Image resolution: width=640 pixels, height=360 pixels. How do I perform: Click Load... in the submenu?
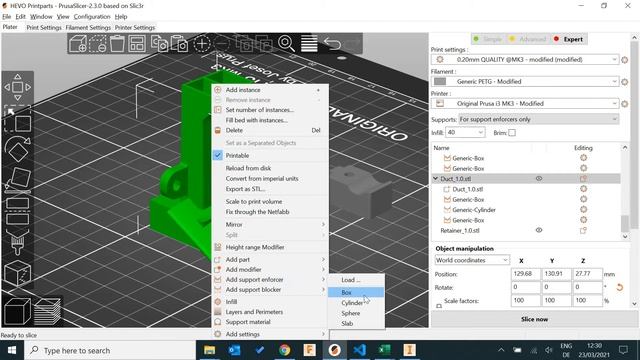pyautogui.click(x=356, y=280)
